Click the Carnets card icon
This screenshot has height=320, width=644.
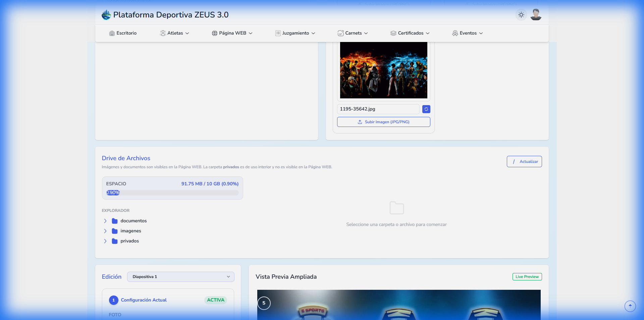coord(340,33)
